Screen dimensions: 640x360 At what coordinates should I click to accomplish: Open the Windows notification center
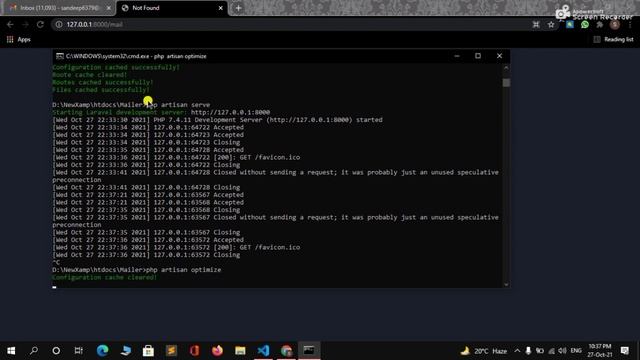tap(624, 351)
